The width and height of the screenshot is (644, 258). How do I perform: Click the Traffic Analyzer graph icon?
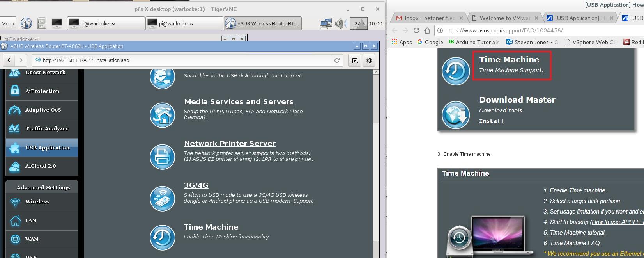(x=15, y=128)
